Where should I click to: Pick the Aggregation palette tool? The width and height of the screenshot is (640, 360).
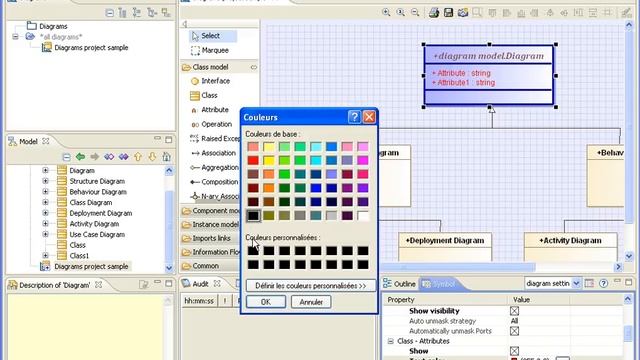pos(215,167)
